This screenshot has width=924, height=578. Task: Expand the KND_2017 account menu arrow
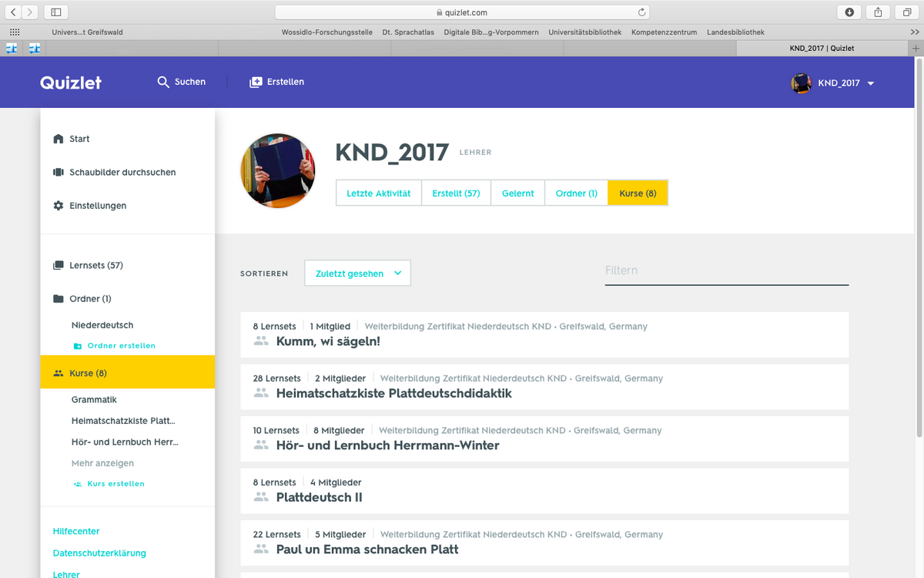871,83
